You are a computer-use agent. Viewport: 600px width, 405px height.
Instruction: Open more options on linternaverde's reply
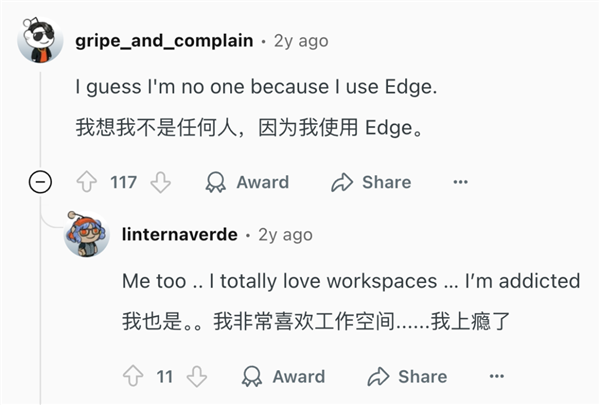(x=496, y=376)
